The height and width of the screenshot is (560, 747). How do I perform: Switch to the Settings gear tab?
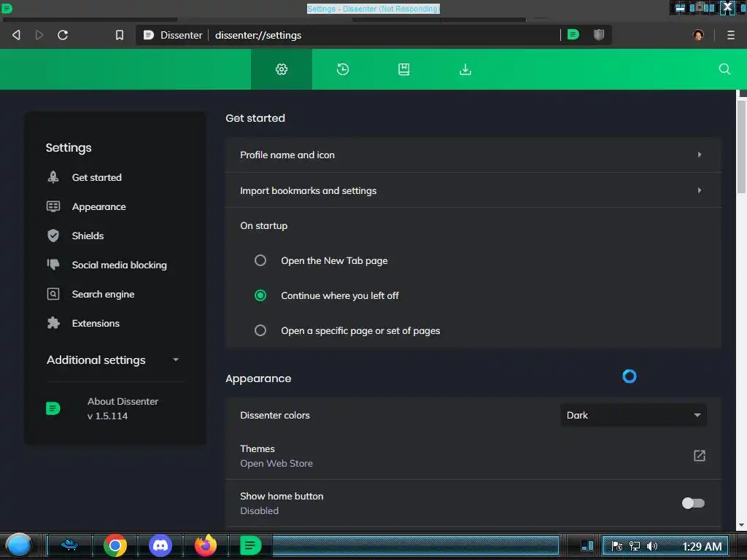click(282, 69)
